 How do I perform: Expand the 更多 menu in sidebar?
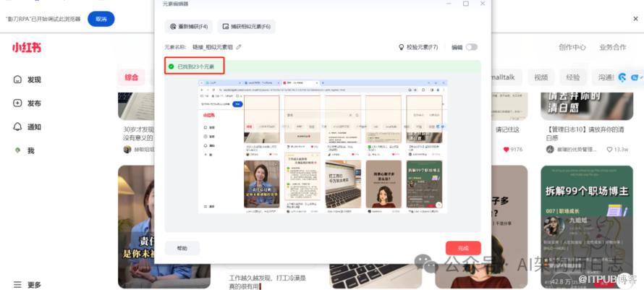click(18, 284)
